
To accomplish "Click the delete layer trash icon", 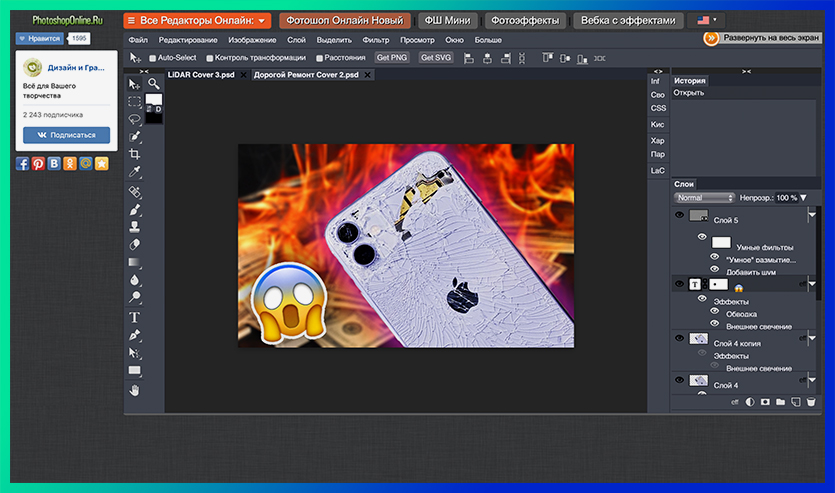I will [x=811, y=402].
